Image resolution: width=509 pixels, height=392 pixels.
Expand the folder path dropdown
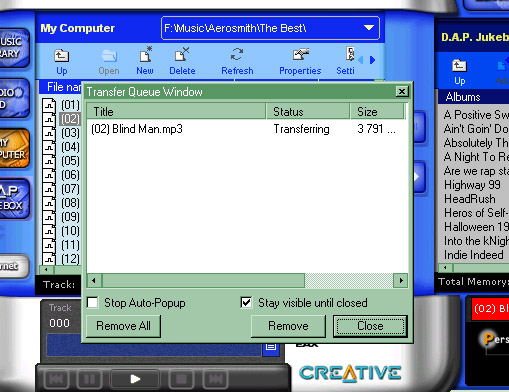coord(369,28)
